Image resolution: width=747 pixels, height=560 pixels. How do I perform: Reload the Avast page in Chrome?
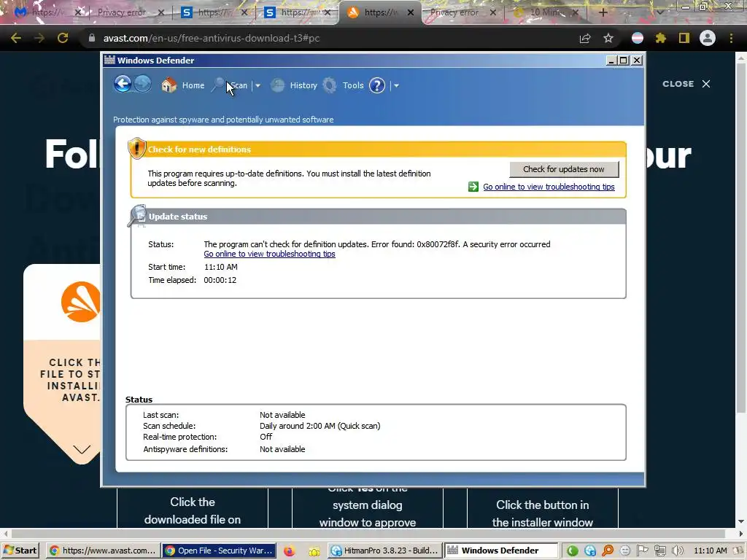coord(63,38)
